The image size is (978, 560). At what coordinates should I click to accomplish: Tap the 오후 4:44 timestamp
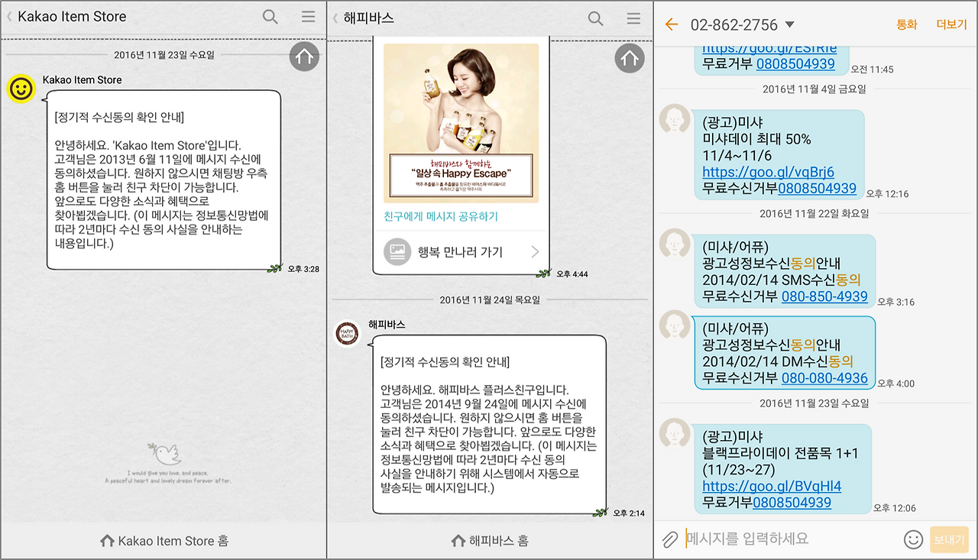coord(572,274)
